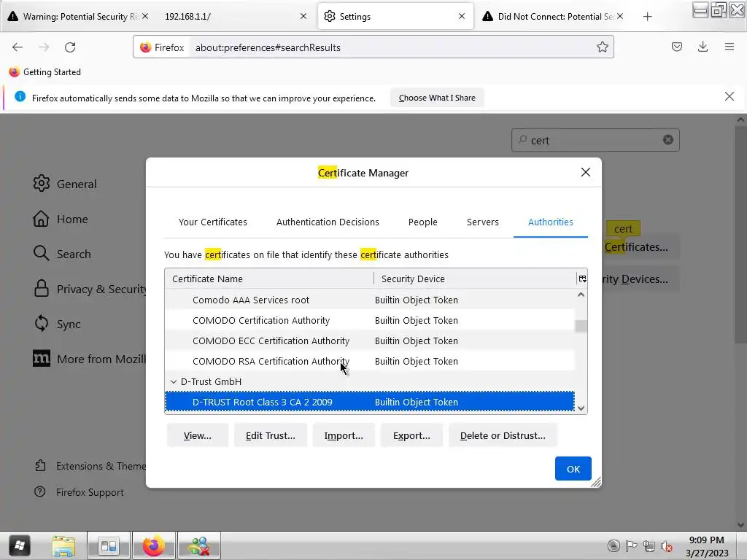
Task: Open Privacy & Security settings category
Action: click(89, 289)
